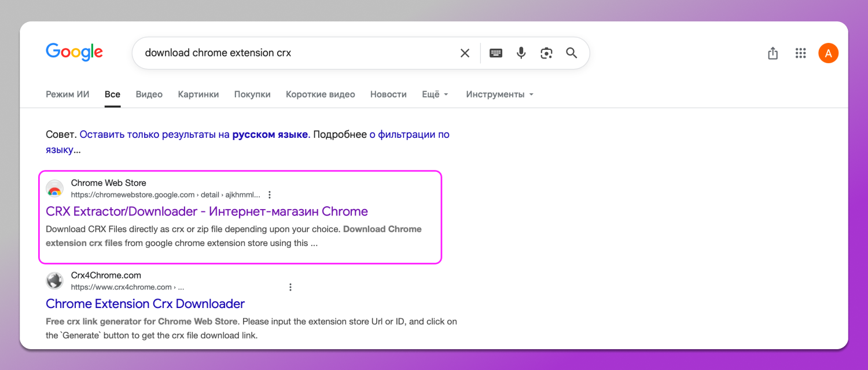The image size is (868, 370).
Task: Clear the search query with X icon
Action: tap(465, 53)
